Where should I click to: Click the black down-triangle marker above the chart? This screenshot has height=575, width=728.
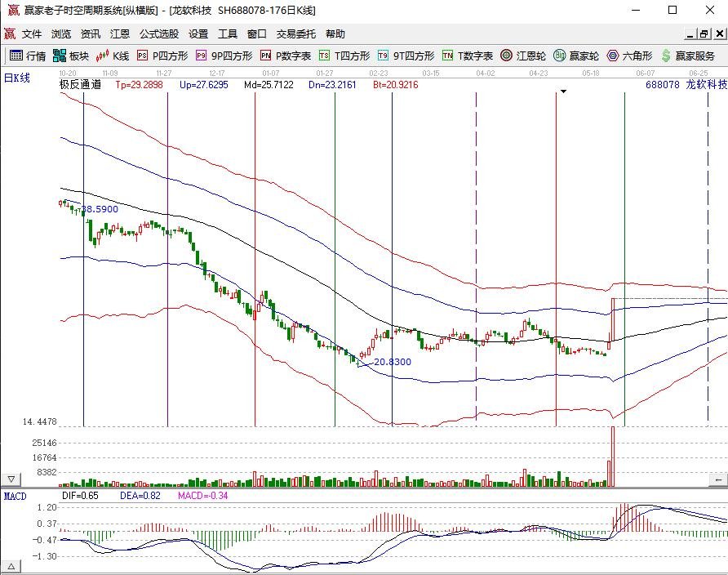(x=563, y=91)
